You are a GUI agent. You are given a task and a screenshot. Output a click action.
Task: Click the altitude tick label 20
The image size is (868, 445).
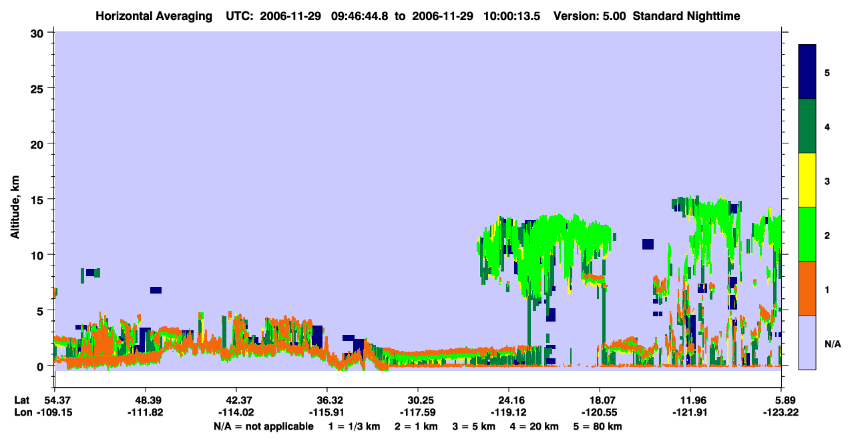[x=39, y=143]
